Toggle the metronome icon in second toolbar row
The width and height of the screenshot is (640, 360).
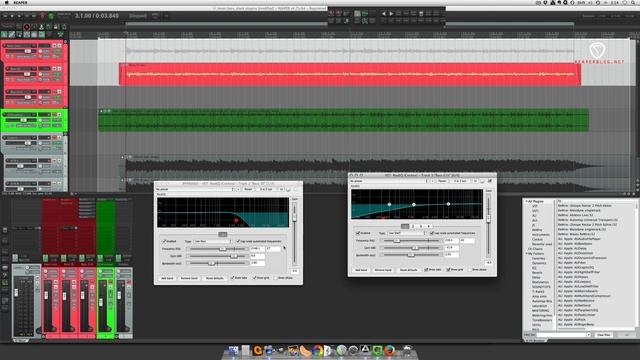click(x=4, y=35)
